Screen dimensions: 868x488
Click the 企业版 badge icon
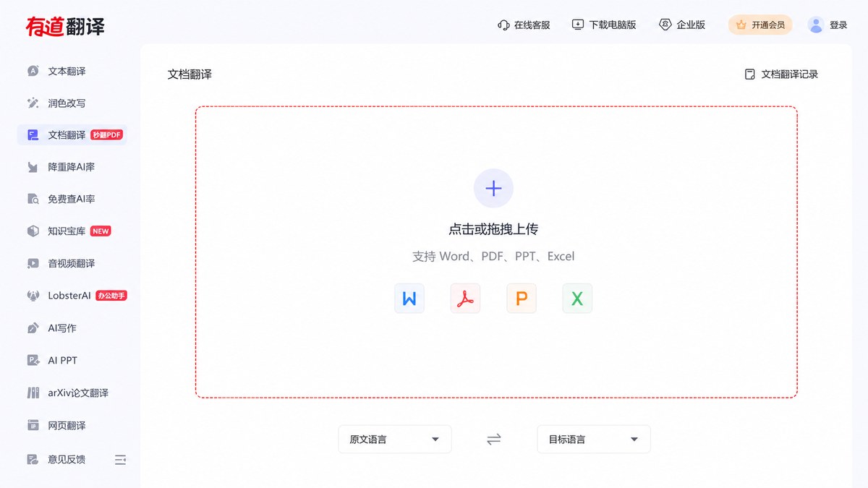coord(665,25)
